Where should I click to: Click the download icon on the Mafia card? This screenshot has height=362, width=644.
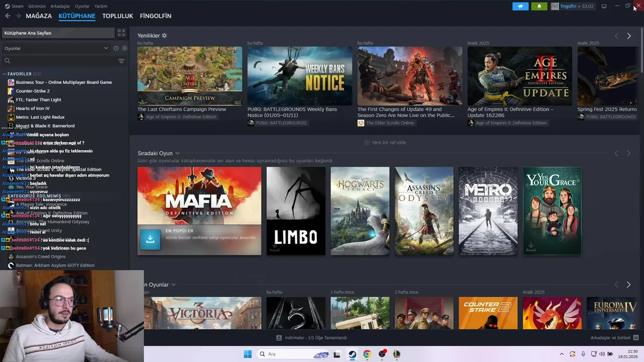click(150, 239)
